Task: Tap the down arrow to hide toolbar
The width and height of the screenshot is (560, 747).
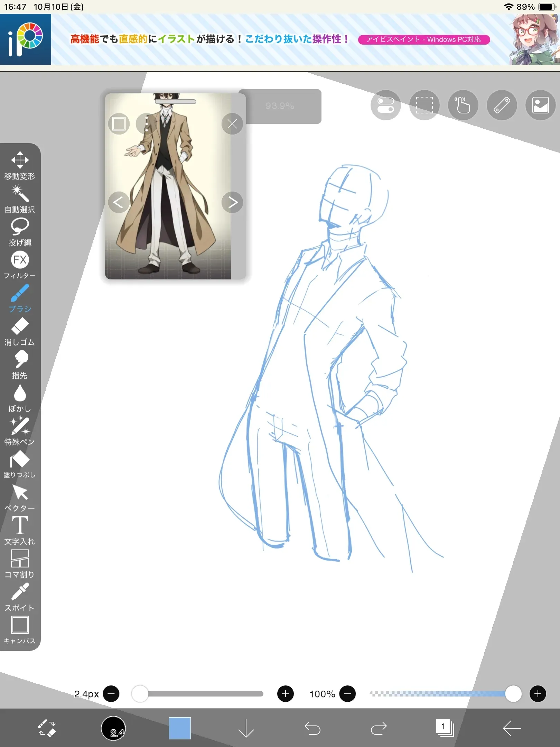Action: (x=246, y=728)
